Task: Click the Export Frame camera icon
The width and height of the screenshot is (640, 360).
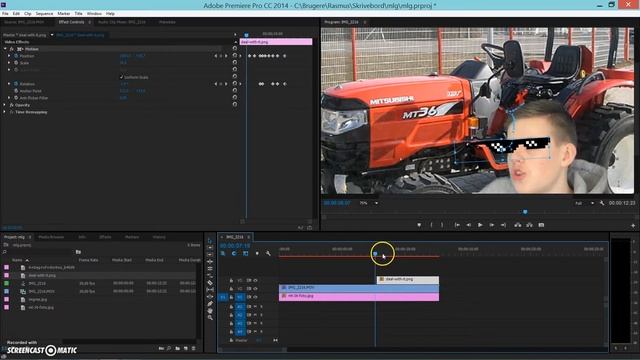Action: pos(541,225)
